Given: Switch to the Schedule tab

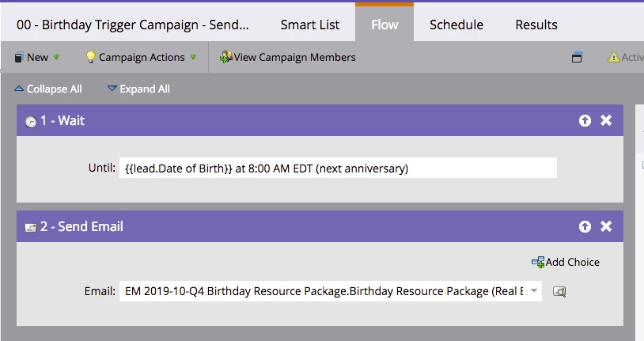Looking at the screenshot, I should 456,25.
